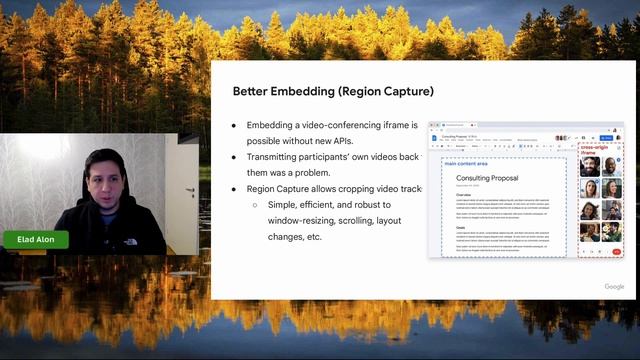Click the blue 'main content area' label
Image resolution: width=640 pixels, height=360 pixels.
tap(466, 164)
